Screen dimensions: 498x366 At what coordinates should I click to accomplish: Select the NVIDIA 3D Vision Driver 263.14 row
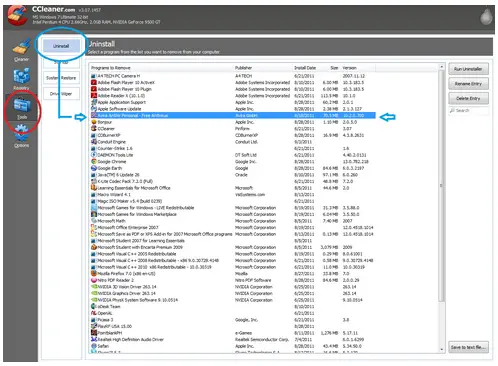233,287
